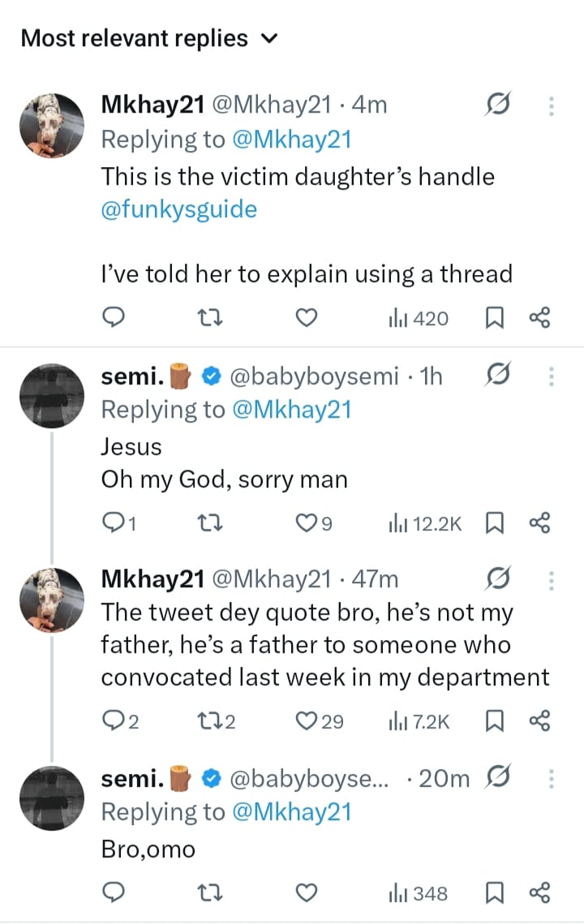Screen dimensions: 584x924
Task: Open more options on Mkhay21's 4m tweet
Action: 552,105
